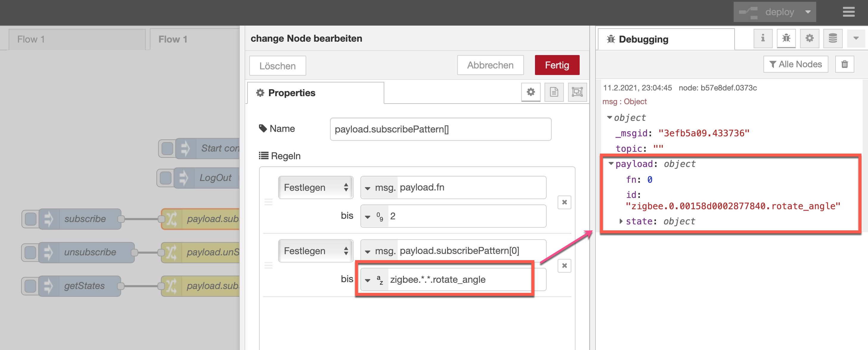Open node appearance settings icon
Image resolution: width=868 pixels, height=350 pixels.
577,92
